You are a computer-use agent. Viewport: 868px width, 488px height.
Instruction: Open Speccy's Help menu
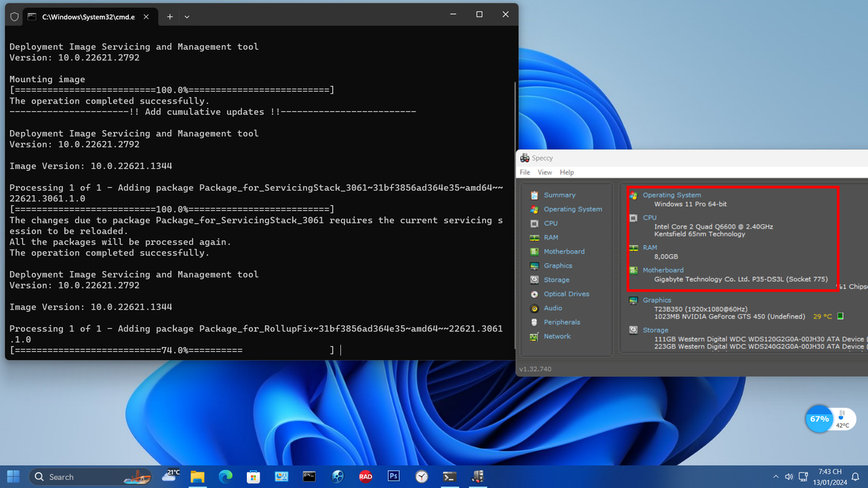point(567,173)
